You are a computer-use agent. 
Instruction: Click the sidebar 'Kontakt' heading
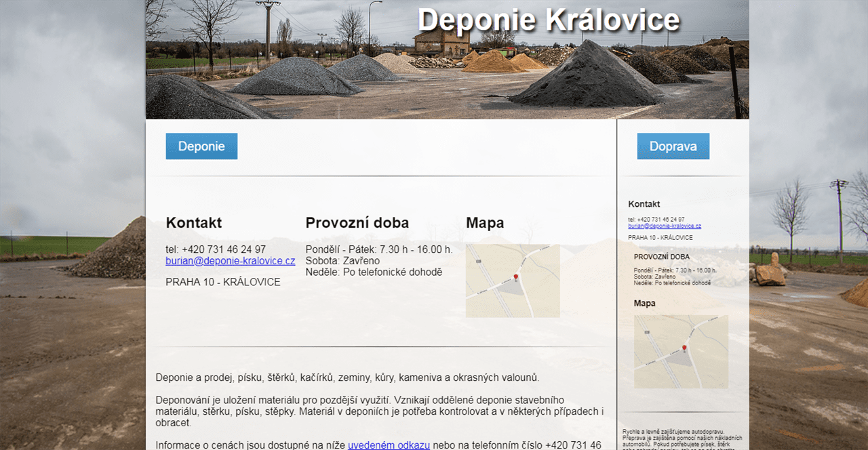pyautogui.click(x=644, y=204)
